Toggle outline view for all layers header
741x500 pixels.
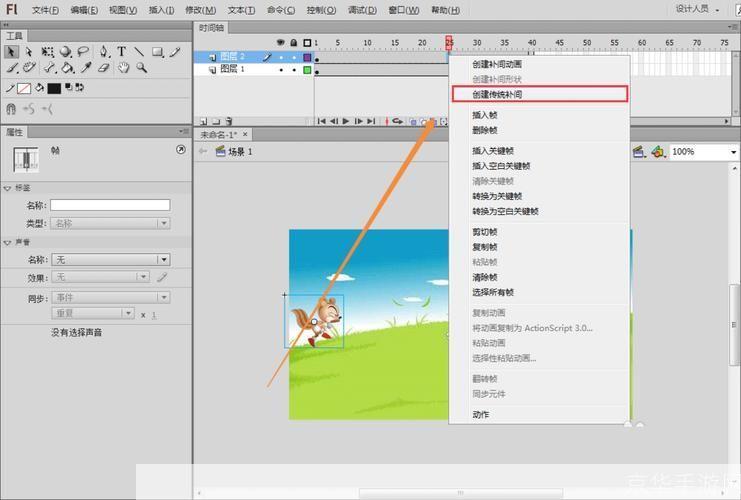[307, 43]
